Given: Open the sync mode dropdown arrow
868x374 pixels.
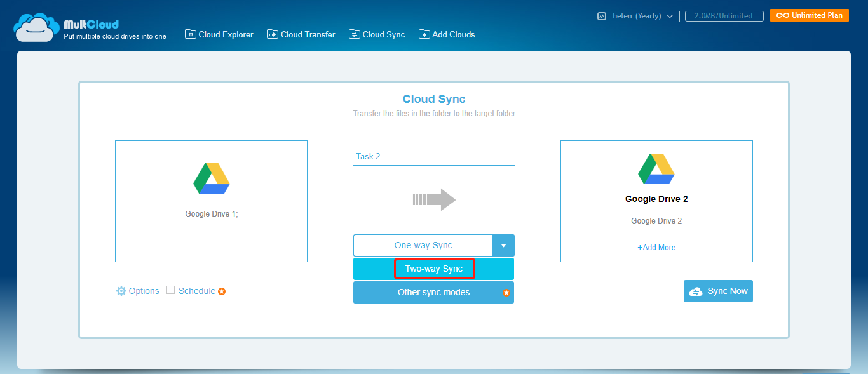Looking at the screenshot, I should point(503,245).
